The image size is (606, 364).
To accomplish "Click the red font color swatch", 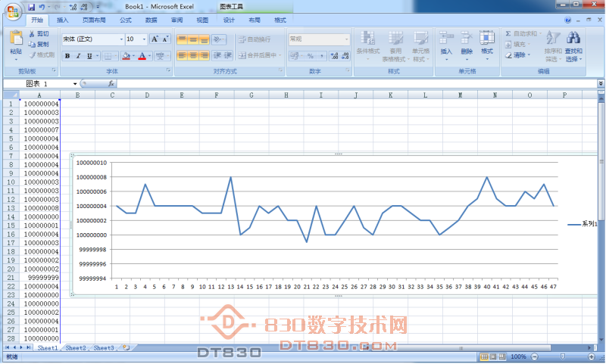I will pos(141,56).
